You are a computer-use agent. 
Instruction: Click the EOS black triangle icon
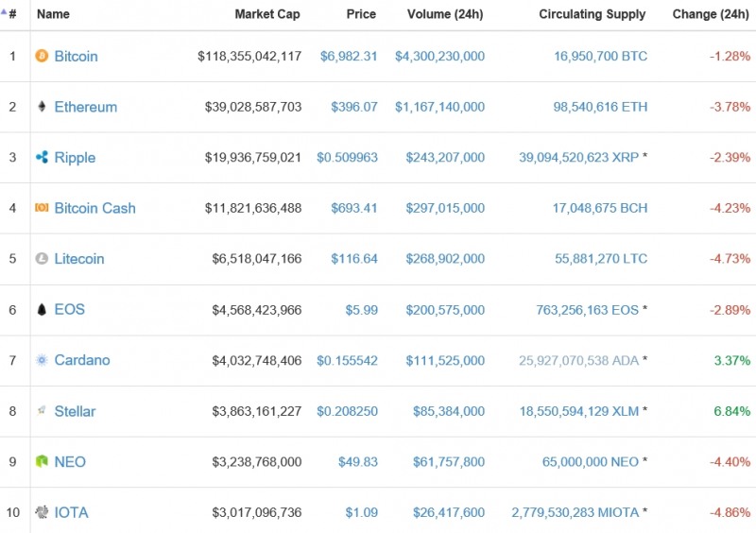(x=42, y=310)
